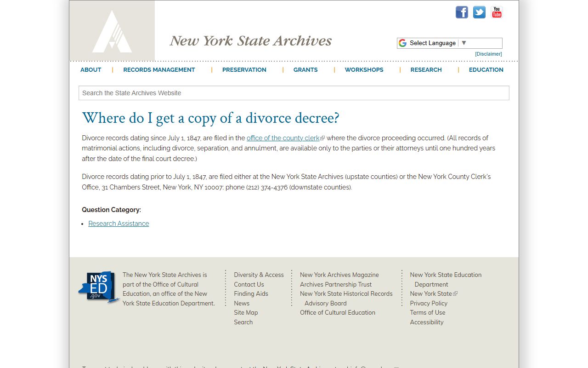588x368 pixels.
Task: Click the NYSED.gov logo in footer
Action: (x=99, y=287)
